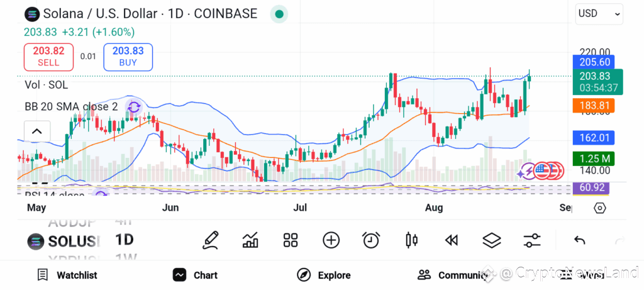Open chart settings sliders icon

point(532,240)
